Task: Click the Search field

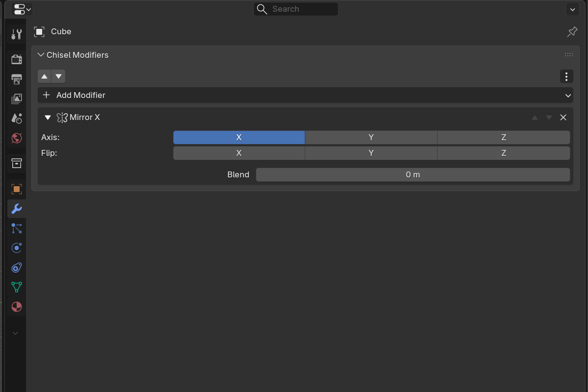Action: pyautogui.click(x=296, y=9)
